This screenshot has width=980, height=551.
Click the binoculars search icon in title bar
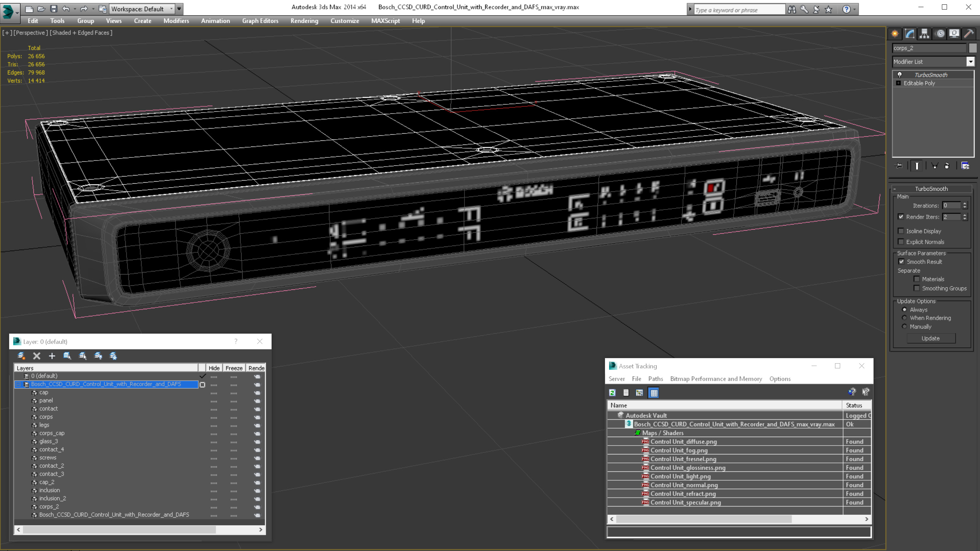pos(792,9)
